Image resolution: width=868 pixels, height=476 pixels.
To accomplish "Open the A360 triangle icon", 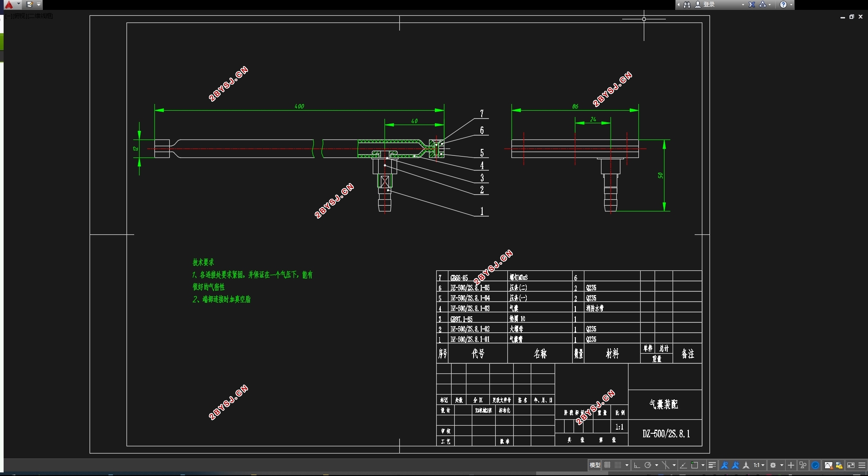I will click(763, 4).
